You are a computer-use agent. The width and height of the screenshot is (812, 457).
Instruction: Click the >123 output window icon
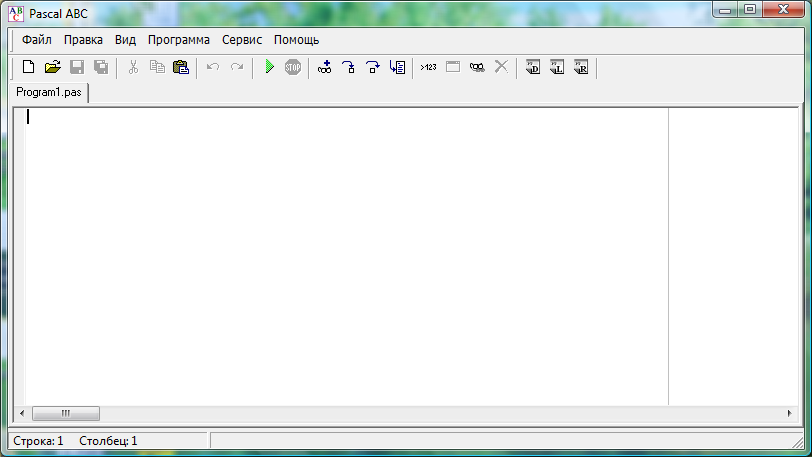point(428,67)
